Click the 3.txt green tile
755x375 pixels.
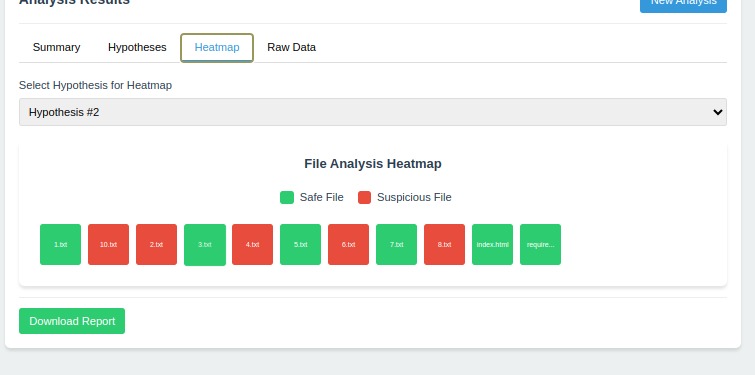[205, 245]
